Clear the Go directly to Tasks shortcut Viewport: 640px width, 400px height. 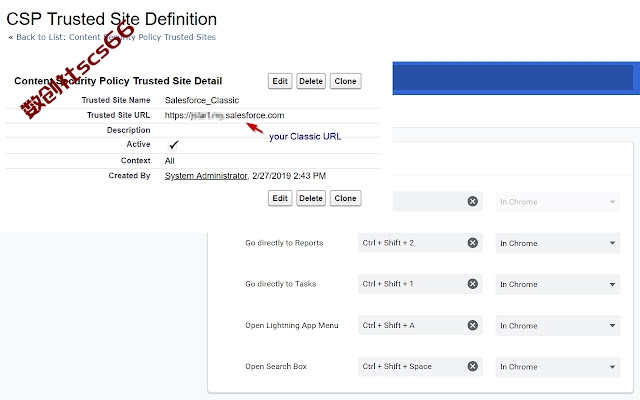pos(473,284)
